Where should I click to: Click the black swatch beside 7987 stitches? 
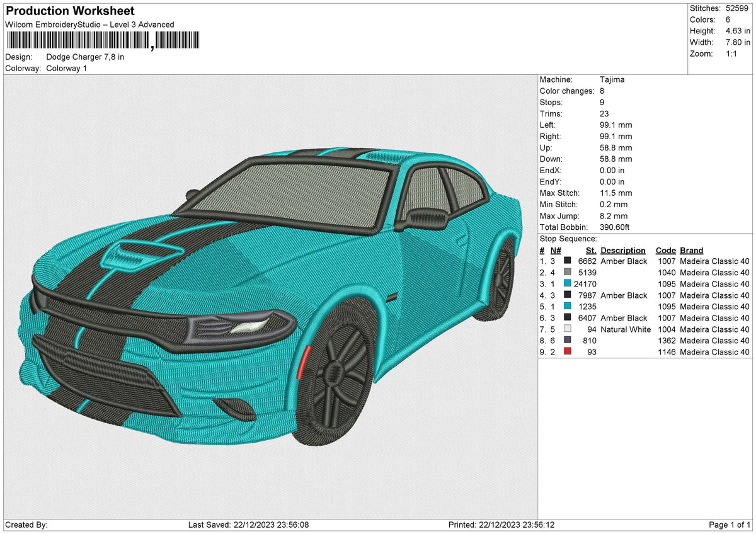coord(568,295)
